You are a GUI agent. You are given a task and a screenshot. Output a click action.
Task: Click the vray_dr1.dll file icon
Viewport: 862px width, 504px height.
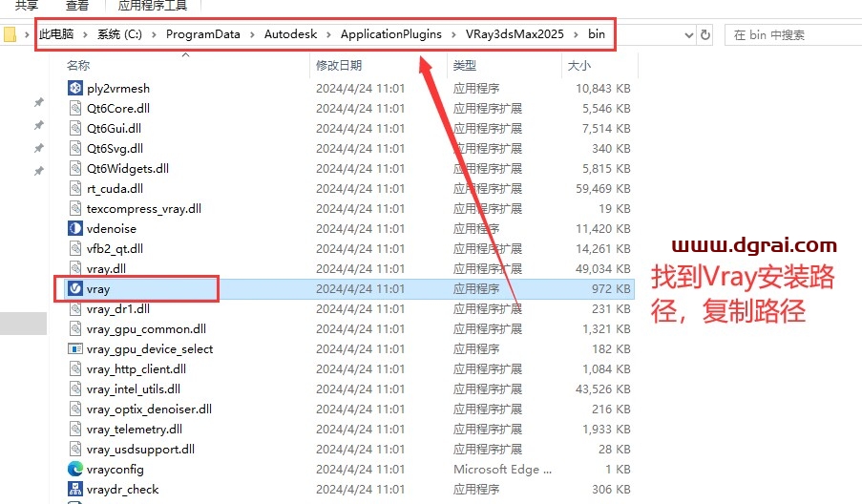pos(75,309)
